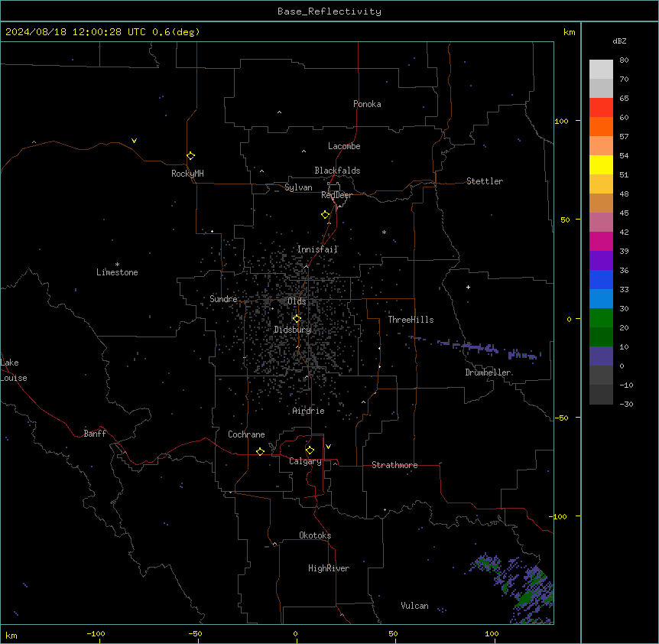This screenshot has width=659, height=644.
Task: Click the yellow diamond marker south of RedDeer
Action: point(325,215)
